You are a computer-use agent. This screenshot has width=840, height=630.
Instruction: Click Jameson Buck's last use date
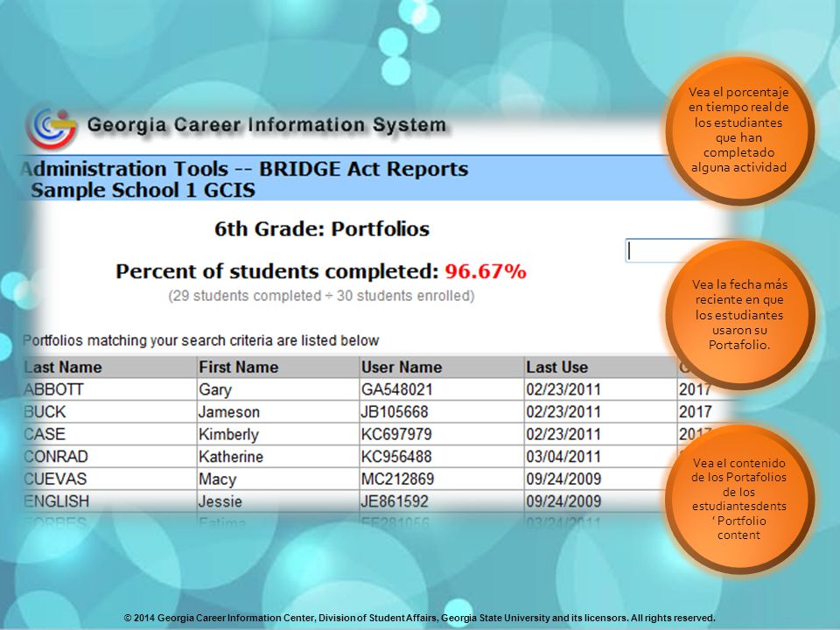[563, 412]
